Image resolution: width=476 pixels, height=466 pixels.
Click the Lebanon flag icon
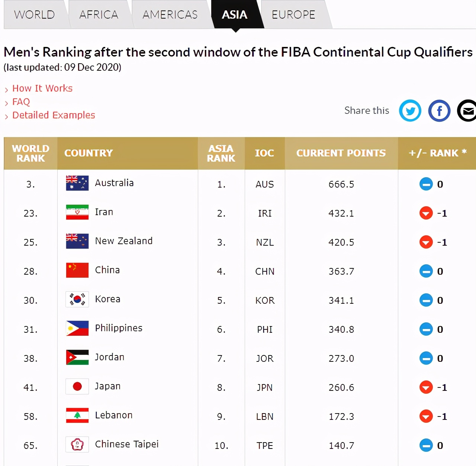77,415
